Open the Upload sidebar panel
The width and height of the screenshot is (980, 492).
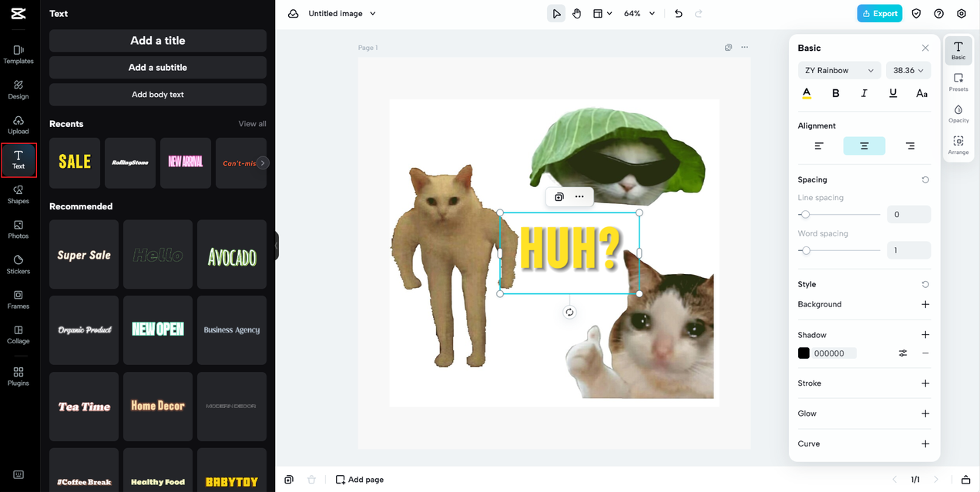point(18,125)
